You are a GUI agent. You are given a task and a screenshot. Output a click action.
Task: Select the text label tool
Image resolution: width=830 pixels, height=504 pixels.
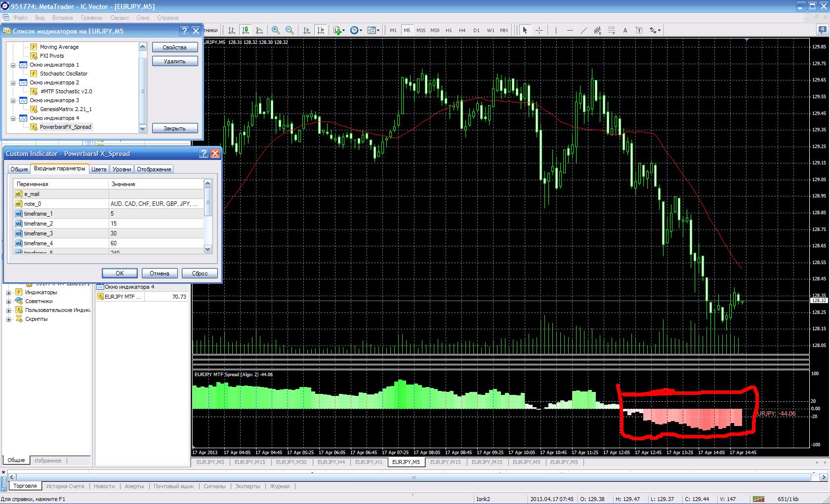[x=639, y=30]
